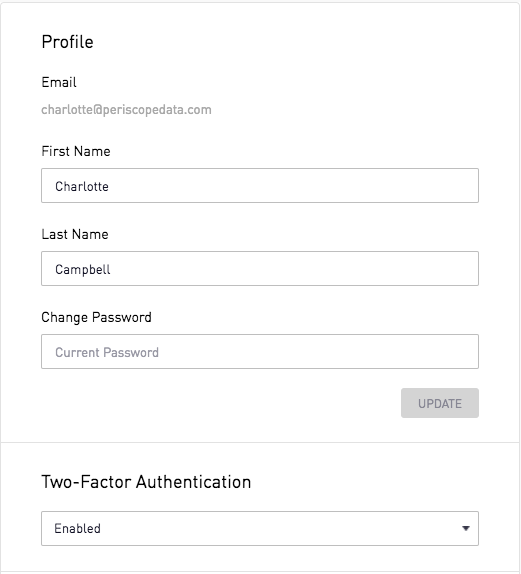
Task: Select the charlotte@periscopedata.com email text
Action: click(126, 110)
